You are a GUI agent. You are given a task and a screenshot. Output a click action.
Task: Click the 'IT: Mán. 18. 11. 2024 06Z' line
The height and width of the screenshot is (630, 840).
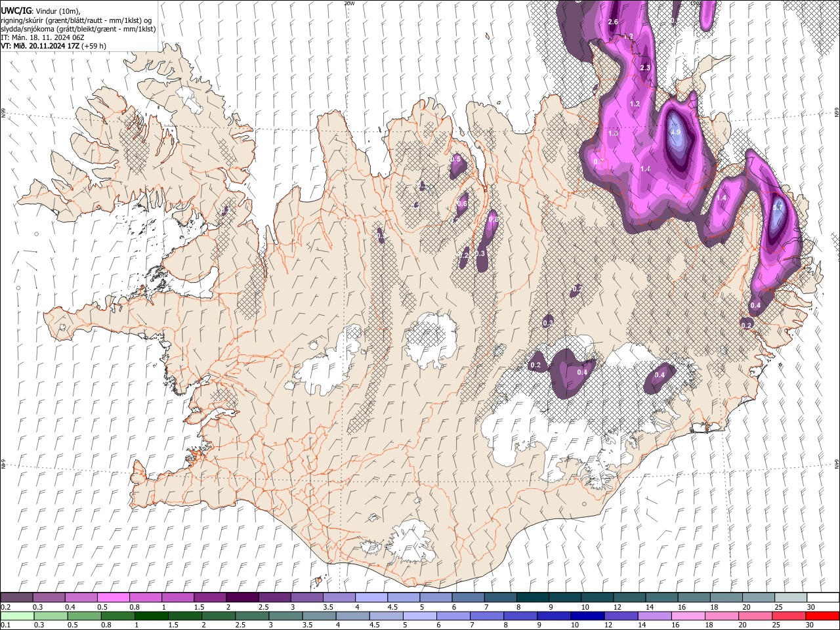tap(43, 37)
